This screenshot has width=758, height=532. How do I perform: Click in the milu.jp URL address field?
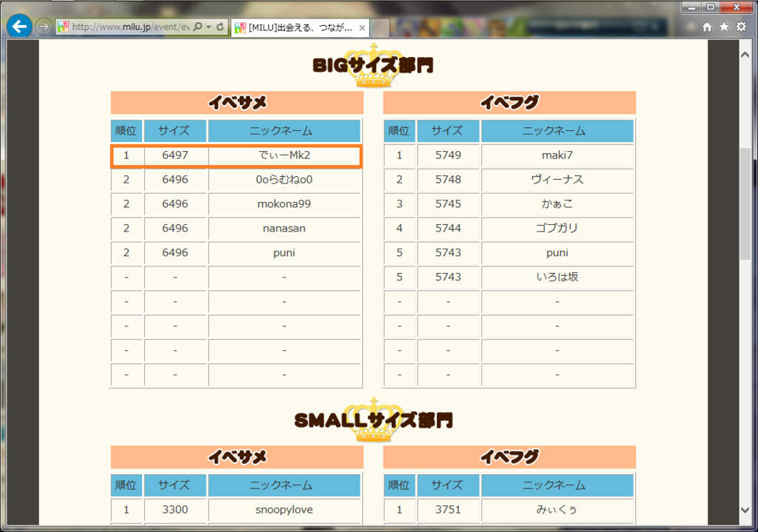[x=130, y=27]
